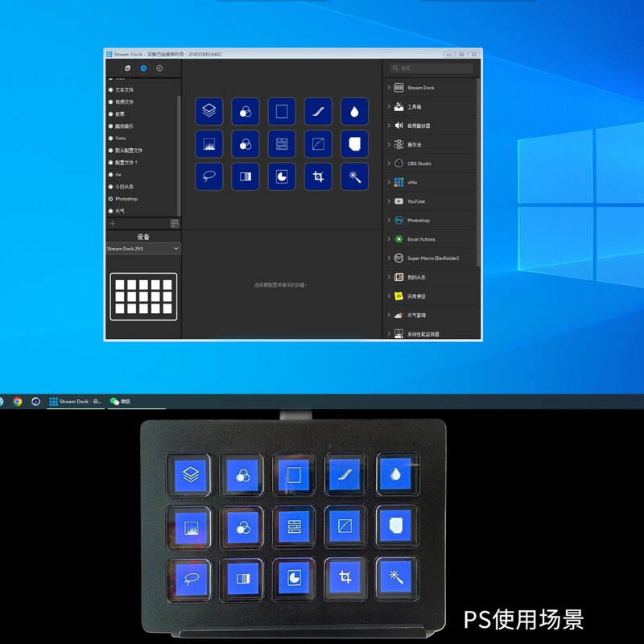
Task: Expand the vMix plugin category
Action: point(389,182)
